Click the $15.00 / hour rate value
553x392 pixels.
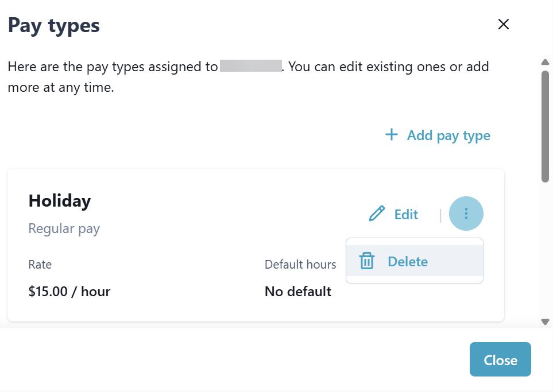coord(69,291)
